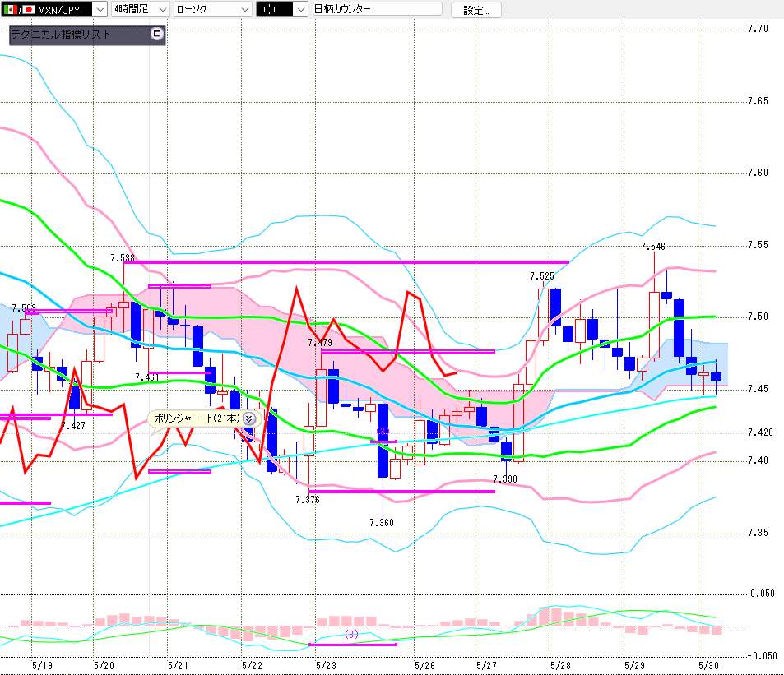Click the 0.050 oscillator axis value

pyautogui.click(x=763, y=594)
